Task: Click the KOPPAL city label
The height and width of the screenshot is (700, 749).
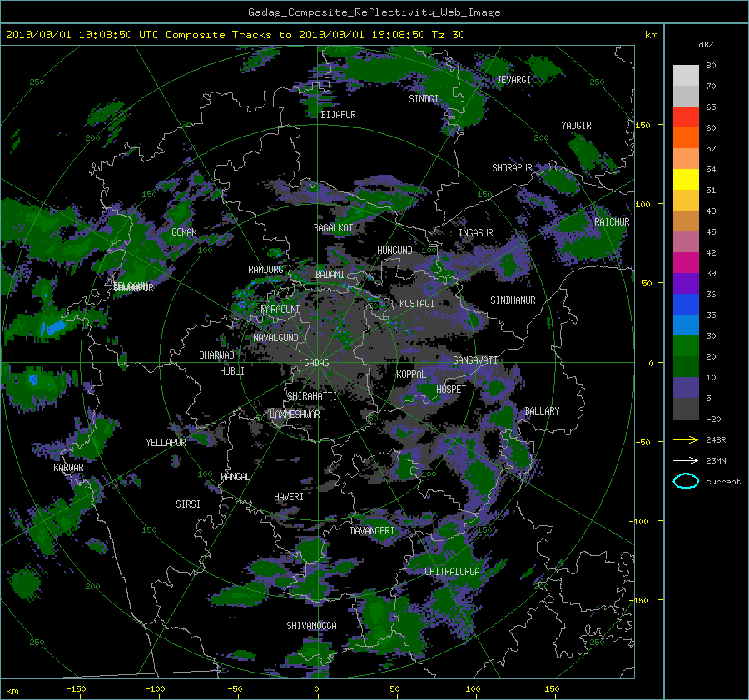Action: 411,375
